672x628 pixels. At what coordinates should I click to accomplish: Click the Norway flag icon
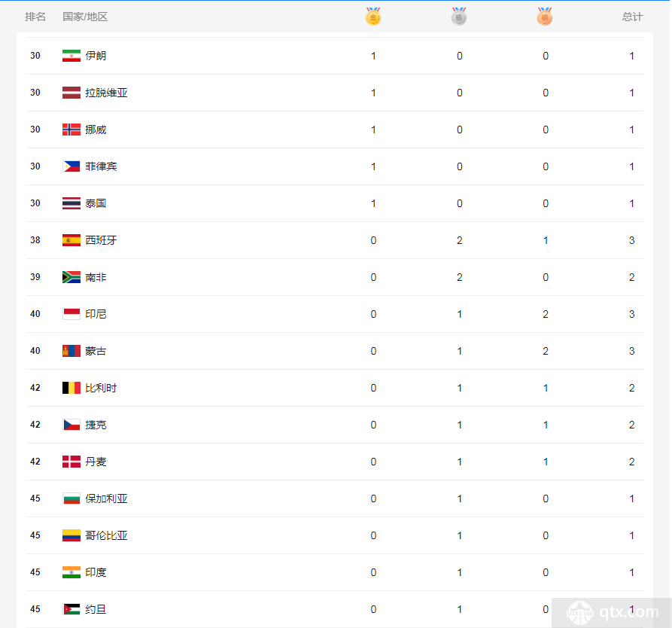71,130
